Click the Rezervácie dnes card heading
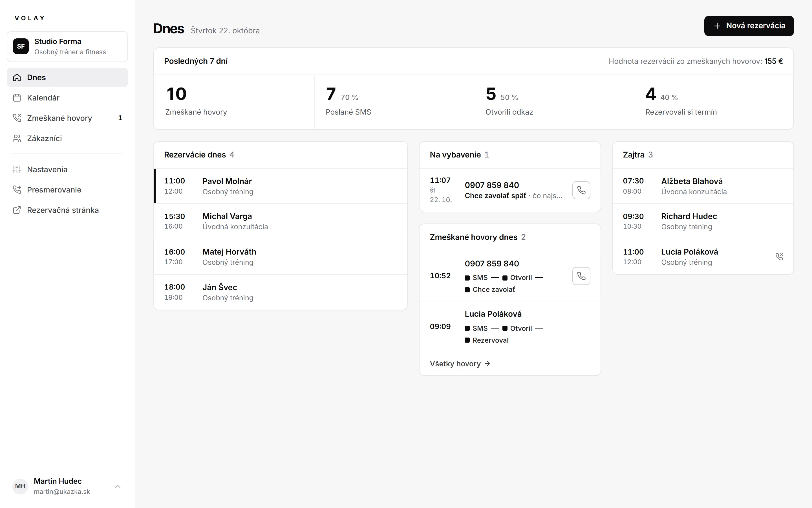The width and height of the screenshot is (812, 508). 195,155
